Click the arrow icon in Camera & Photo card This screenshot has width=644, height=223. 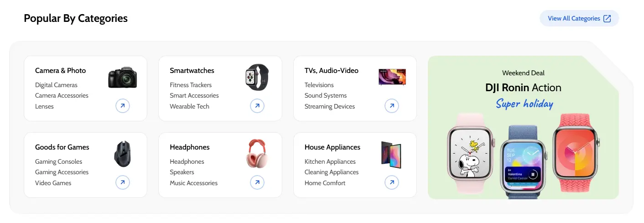123,106
